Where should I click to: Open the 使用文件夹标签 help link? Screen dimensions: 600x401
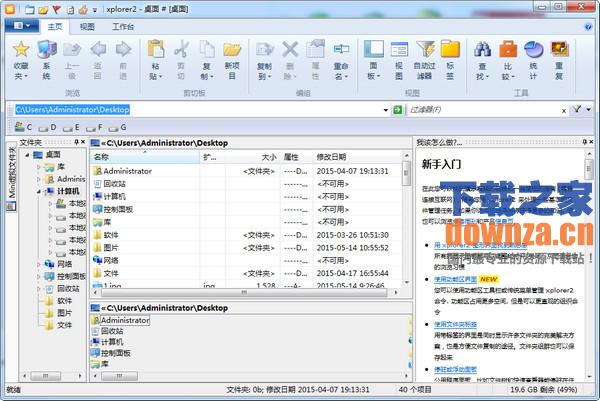click(455, 324)
